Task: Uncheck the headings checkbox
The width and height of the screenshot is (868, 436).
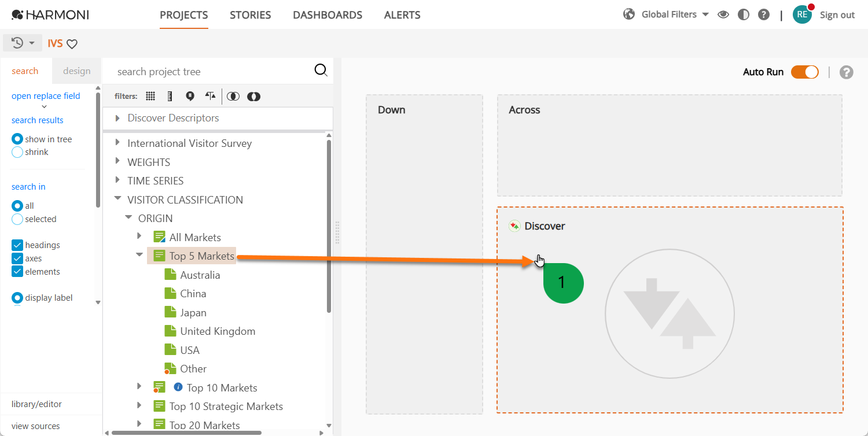Action: [x=17, y=245]
